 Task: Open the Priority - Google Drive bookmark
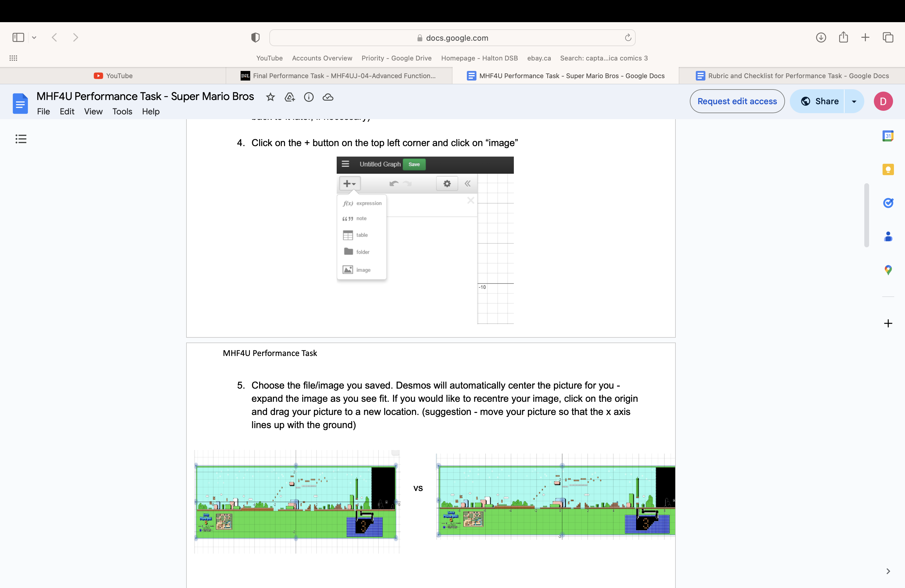pyautogui.click(x=396, y=58)
